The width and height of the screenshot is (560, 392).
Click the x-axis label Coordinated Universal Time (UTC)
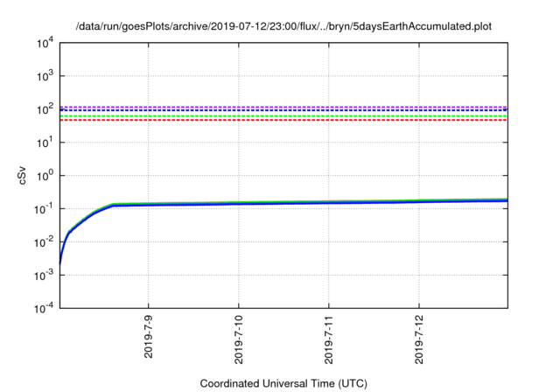click(x=283, y=383)
